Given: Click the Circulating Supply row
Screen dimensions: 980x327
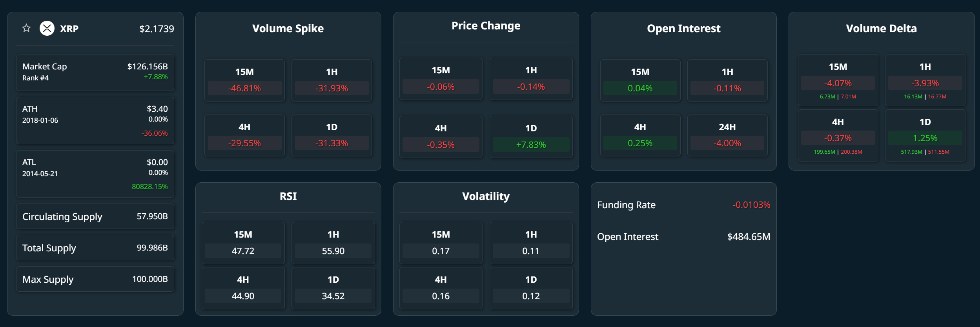Looking at the screenshot, I should 95,216.
